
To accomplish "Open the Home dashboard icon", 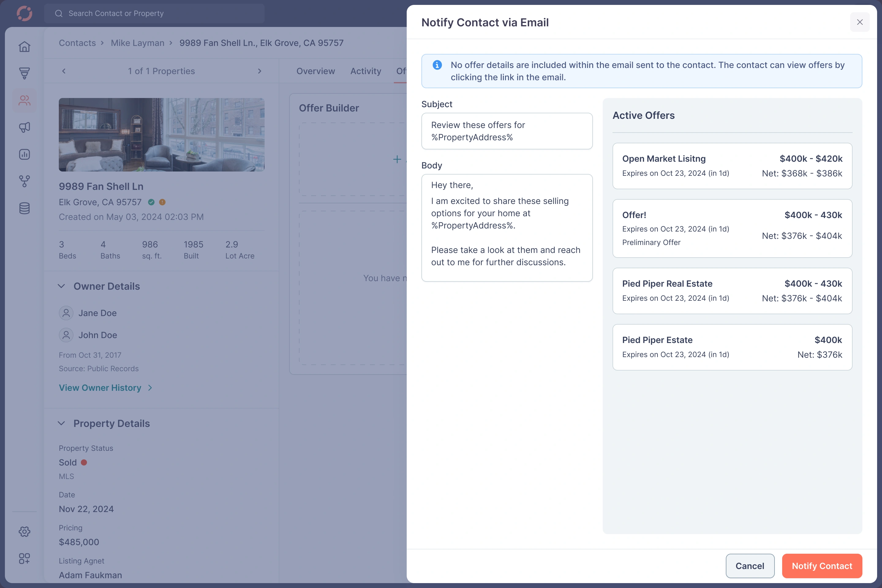I will pos(24,47).
